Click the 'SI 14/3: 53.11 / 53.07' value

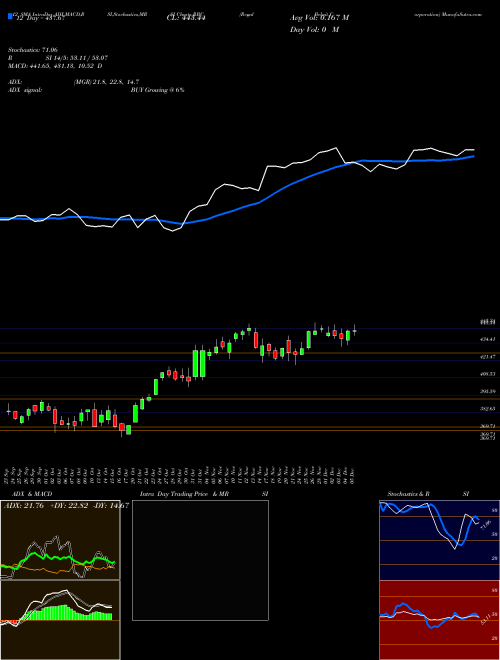tap(75, 58)
